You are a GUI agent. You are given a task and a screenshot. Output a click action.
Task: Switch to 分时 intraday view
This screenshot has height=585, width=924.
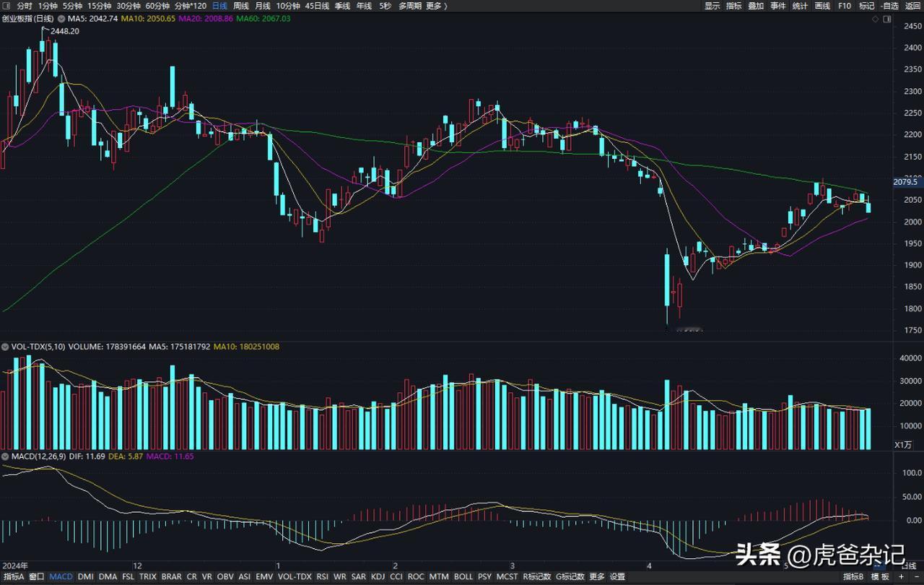25,6
